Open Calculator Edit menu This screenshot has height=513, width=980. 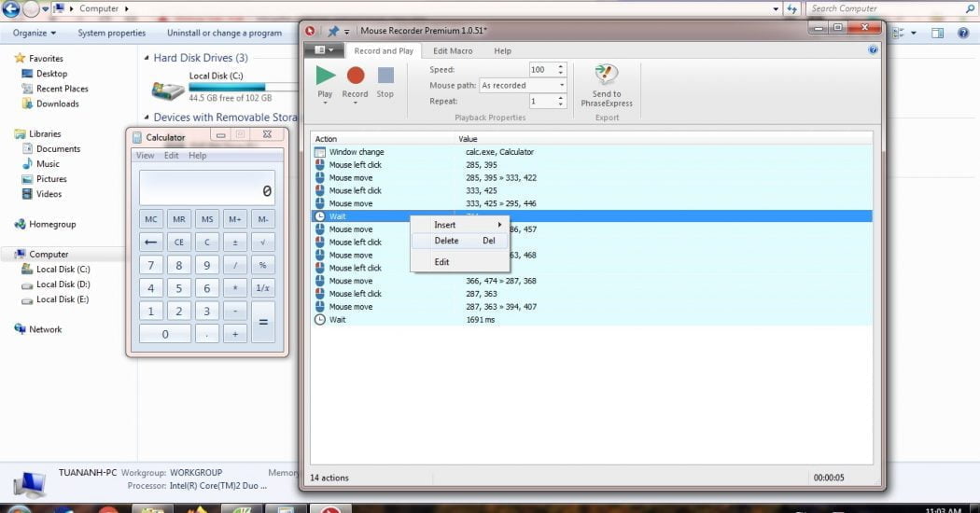[171, 156]
